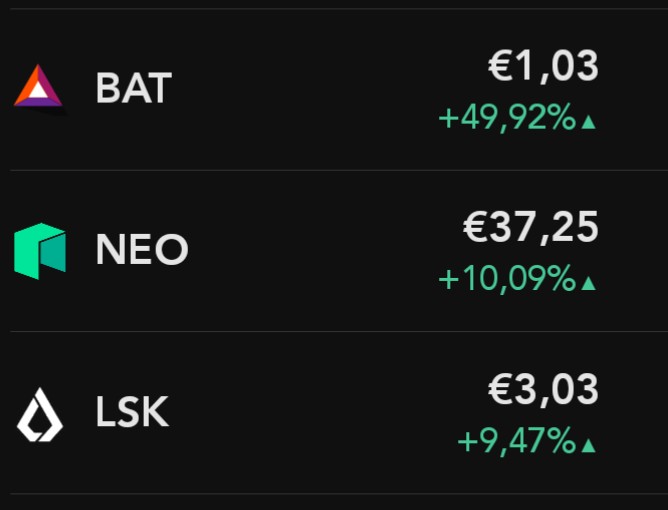668x510 pixels.
Task: Click the divider line between NEO and LSK
Action: (x=334, y=331)
